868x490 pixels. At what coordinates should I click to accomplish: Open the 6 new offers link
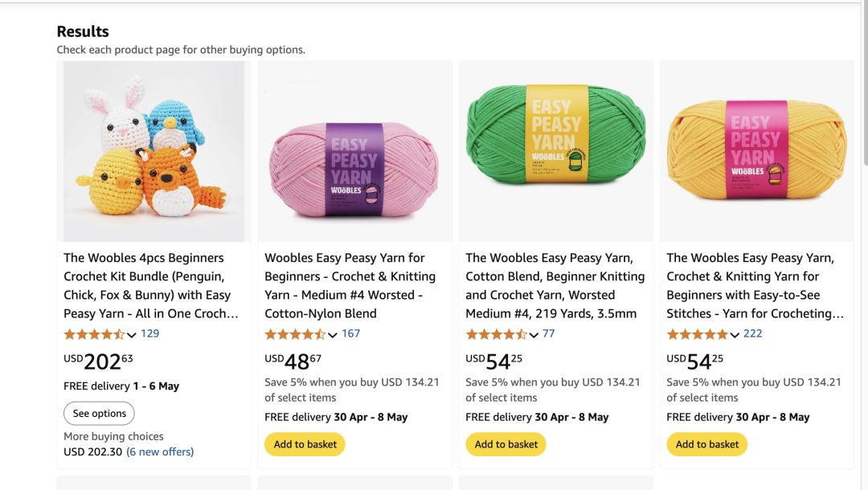(x=160, y=451)
